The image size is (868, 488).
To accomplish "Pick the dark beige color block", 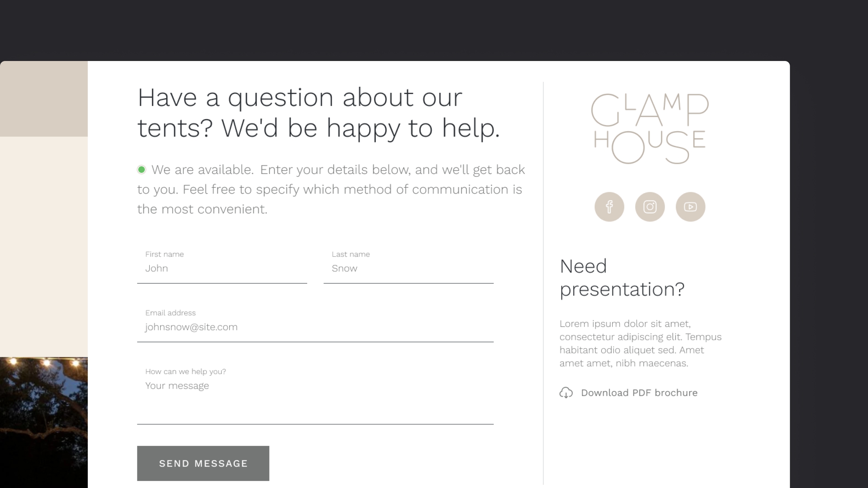I will 44,99.
